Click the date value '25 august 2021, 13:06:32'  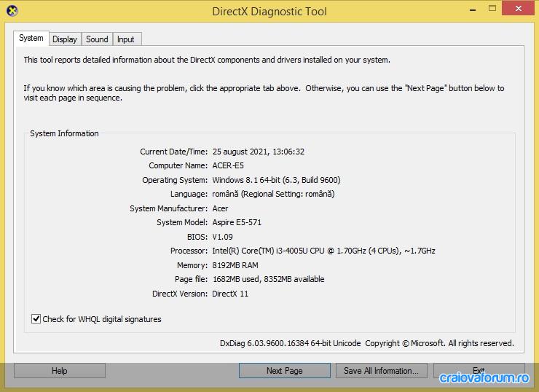pos(258,152)
